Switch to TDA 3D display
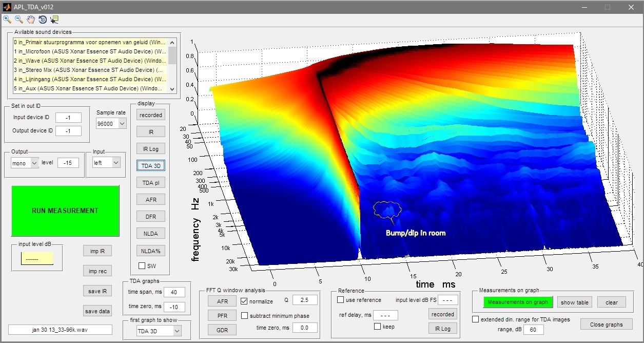The height and width of the screenshot is (343, 644). tap(151, 166)
